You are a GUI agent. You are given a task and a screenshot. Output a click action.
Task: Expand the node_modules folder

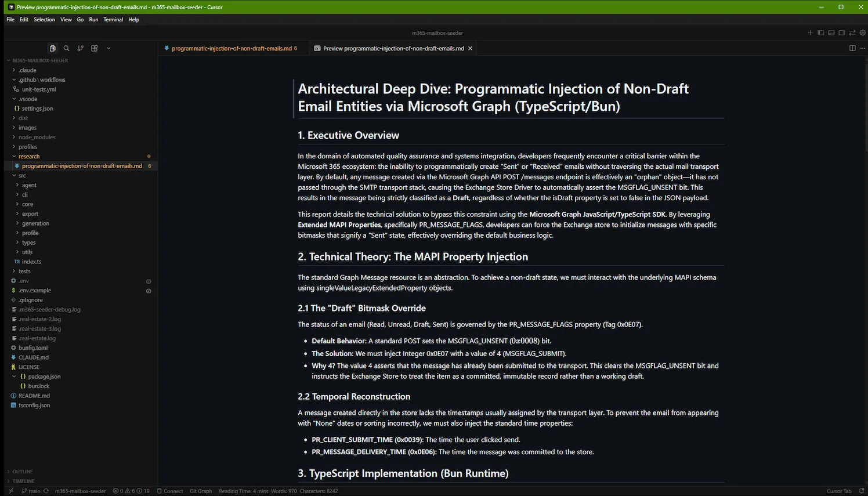(37, 137)
